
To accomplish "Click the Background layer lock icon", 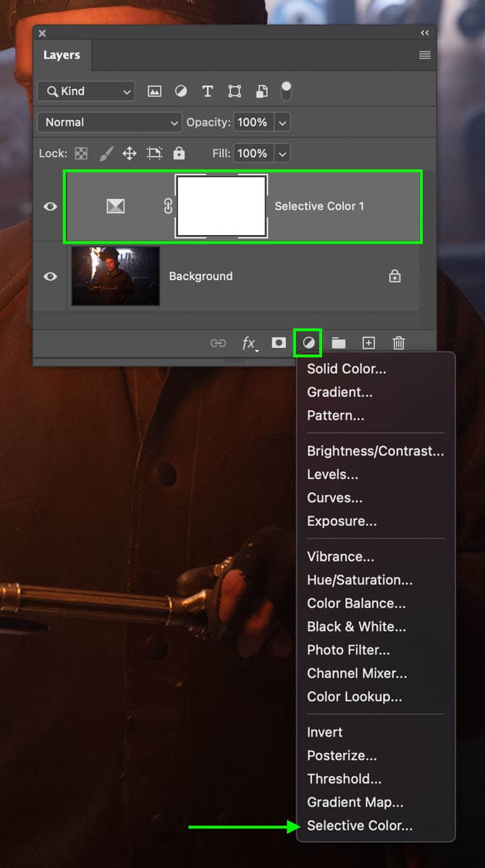I will point(395,276).
